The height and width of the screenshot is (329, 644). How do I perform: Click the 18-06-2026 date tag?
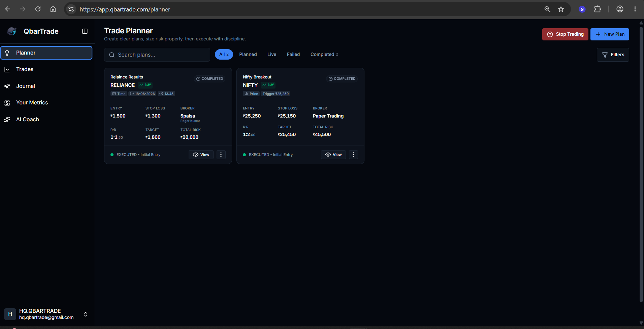point(142,94)
